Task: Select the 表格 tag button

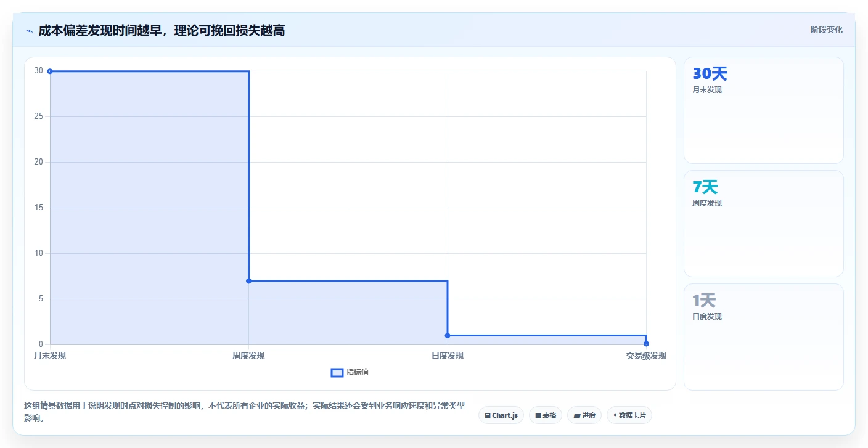Action: 546,415
